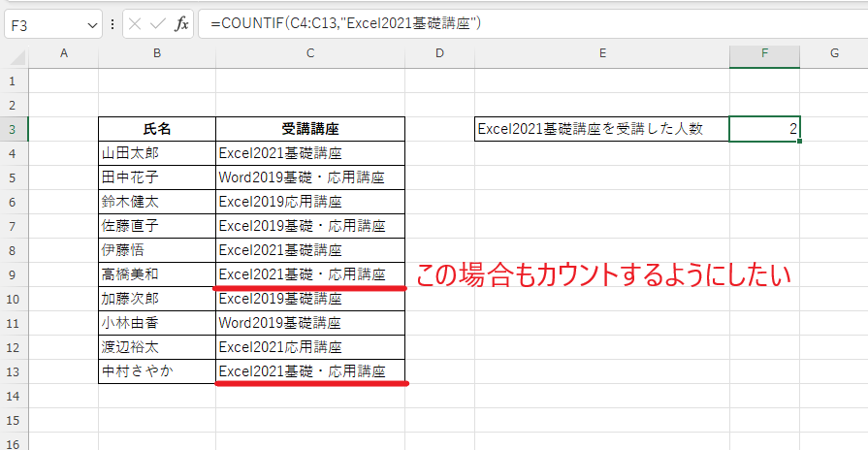Image resolution: width=868 pixels, height=450 pixels.
Task: Select column C header
Action: [x=310, y=53]
